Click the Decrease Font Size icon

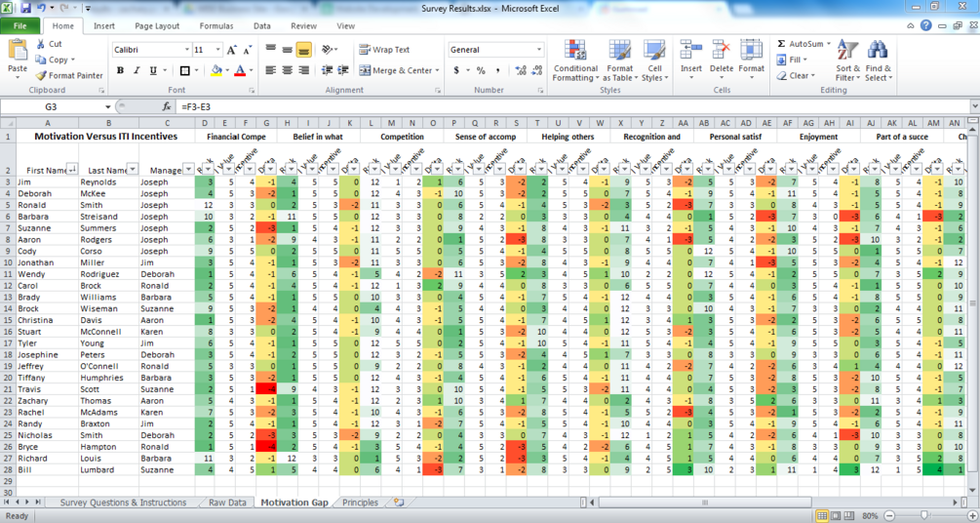point(248,50)
